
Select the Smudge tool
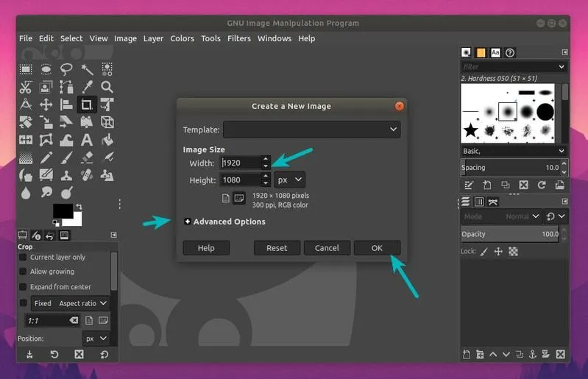(46, 193)
